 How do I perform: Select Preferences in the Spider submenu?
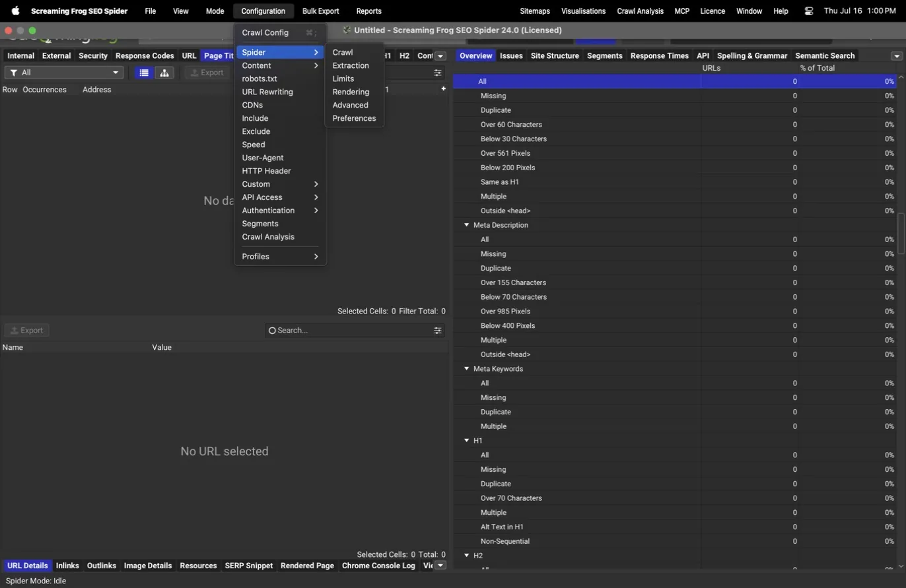tap(355, 118)
